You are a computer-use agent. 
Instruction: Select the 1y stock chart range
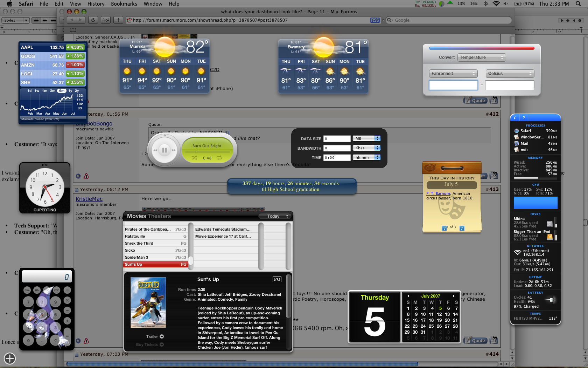pos(70,91)
